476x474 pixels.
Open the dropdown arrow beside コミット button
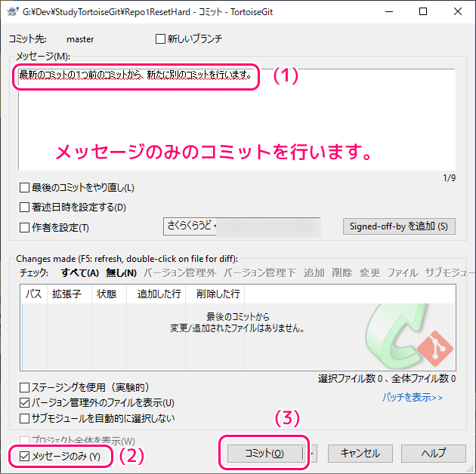[311, 454]
